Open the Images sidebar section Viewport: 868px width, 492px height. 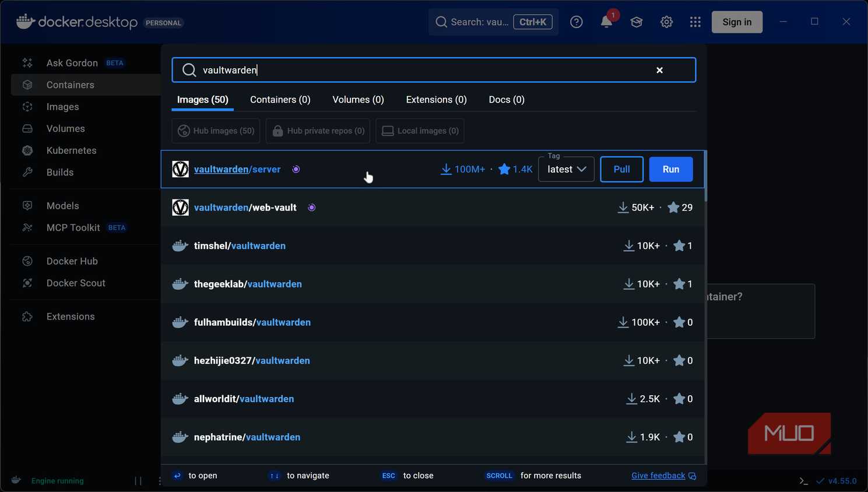point(85,107)
